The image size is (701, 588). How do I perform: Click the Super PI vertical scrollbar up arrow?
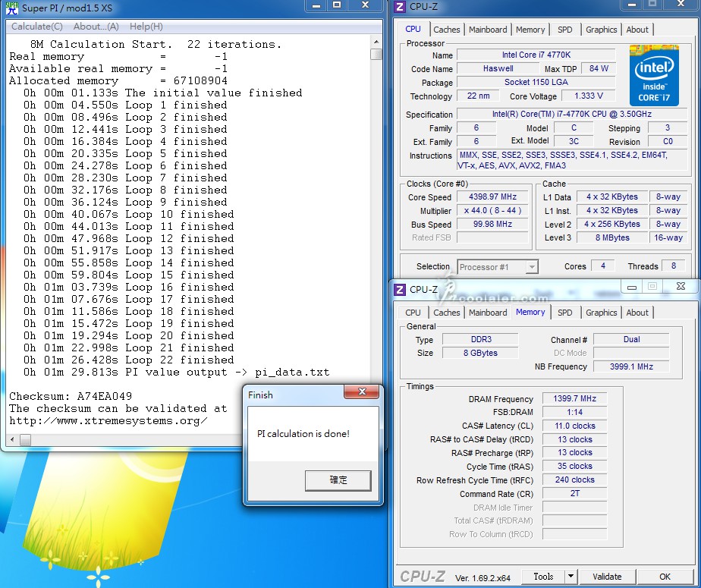(x=376, y=42)
